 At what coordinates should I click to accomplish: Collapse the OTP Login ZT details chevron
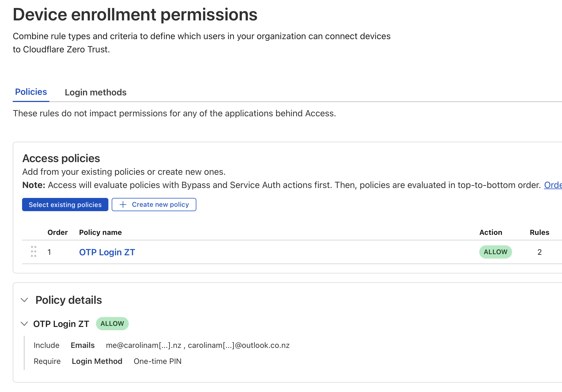(x=25, y=324)
